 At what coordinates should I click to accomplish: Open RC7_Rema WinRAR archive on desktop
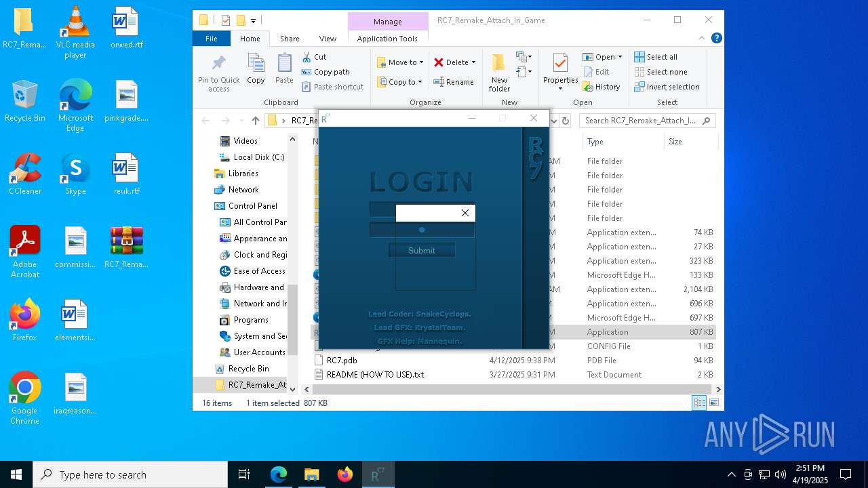click(x=126, y=247)
